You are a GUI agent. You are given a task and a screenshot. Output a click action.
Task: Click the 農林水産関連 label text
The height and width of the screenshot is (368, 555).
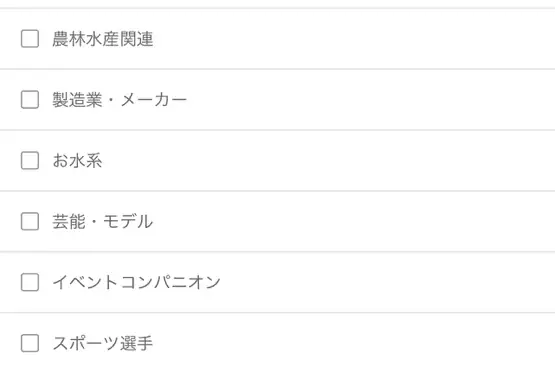coord(103,39)
